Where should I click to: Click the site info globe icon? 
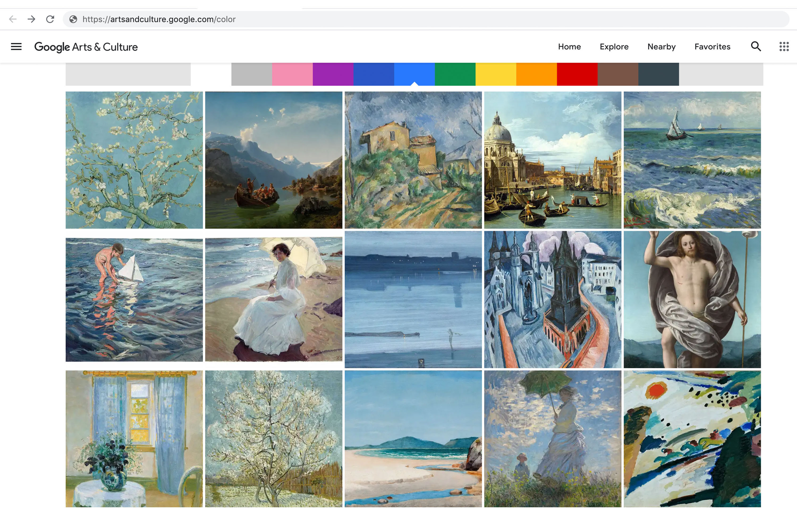pos(73,19)
